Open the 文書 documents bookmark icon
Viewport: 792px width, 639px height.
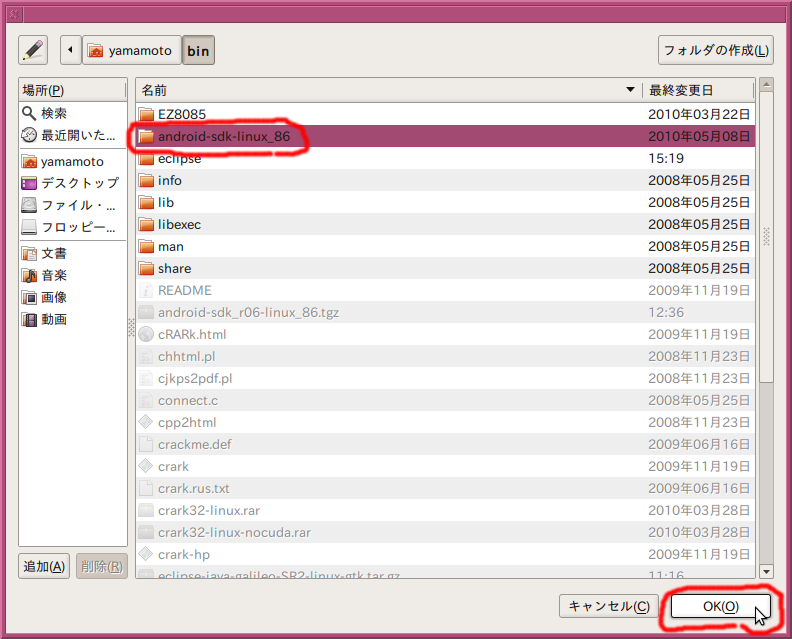click(x=29, y=254)
